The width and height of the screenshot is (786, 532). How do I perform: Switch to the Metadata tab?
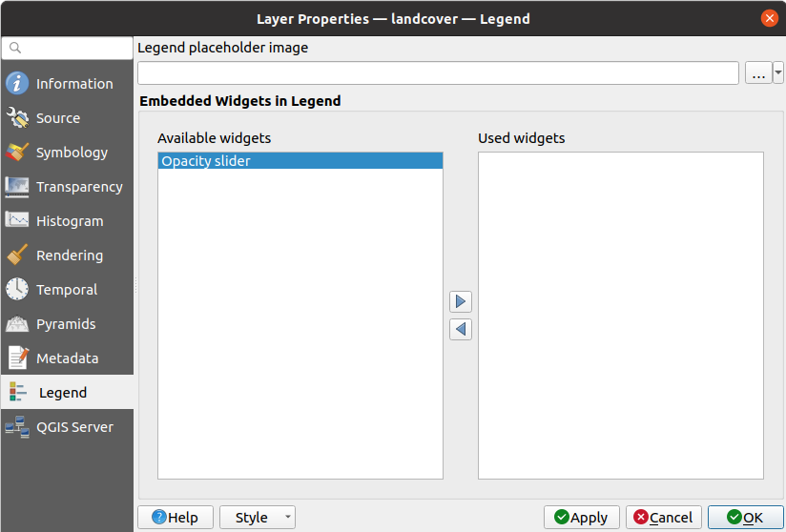pyautogui.click(x=67, y=358)
